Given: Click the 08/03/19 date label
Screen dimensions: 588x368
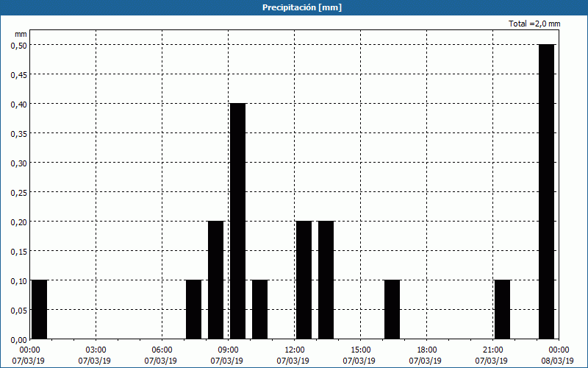Looking at the screenshot, I should (558, 361).
